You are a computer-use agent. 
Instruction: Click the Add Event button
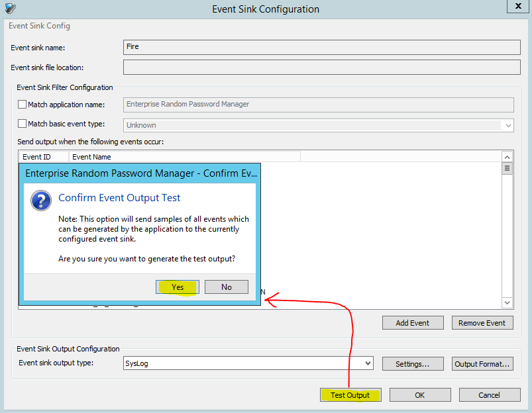coord(413,323)
